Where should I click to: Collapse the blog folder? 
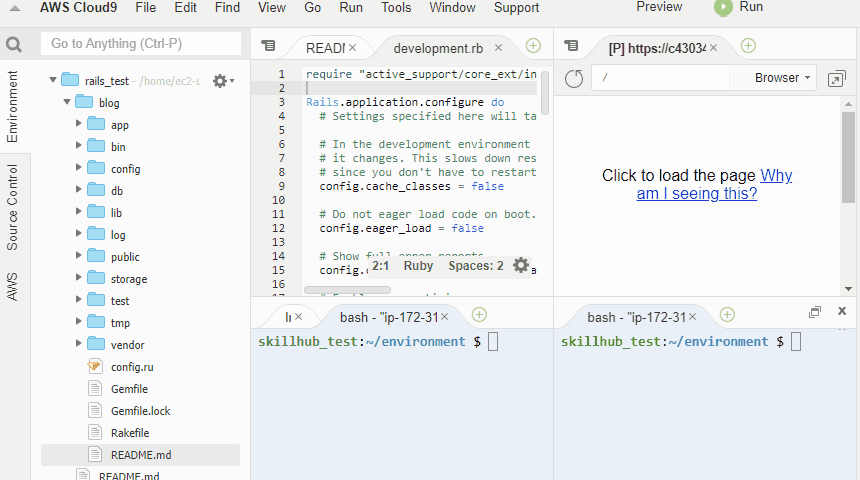[x=66, y=102]
